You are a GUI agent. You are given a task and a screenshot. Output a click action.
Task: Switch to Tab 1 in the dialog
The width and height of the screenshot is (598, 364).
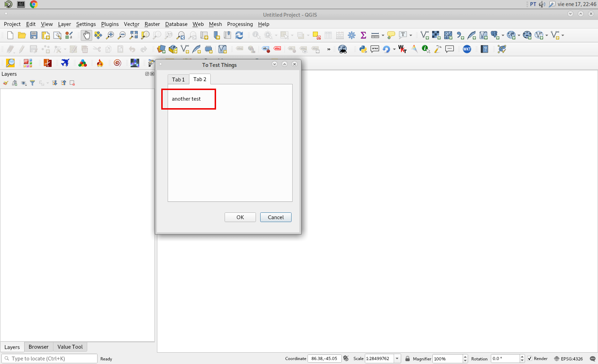pyautogui.click(x=178, y=79)
